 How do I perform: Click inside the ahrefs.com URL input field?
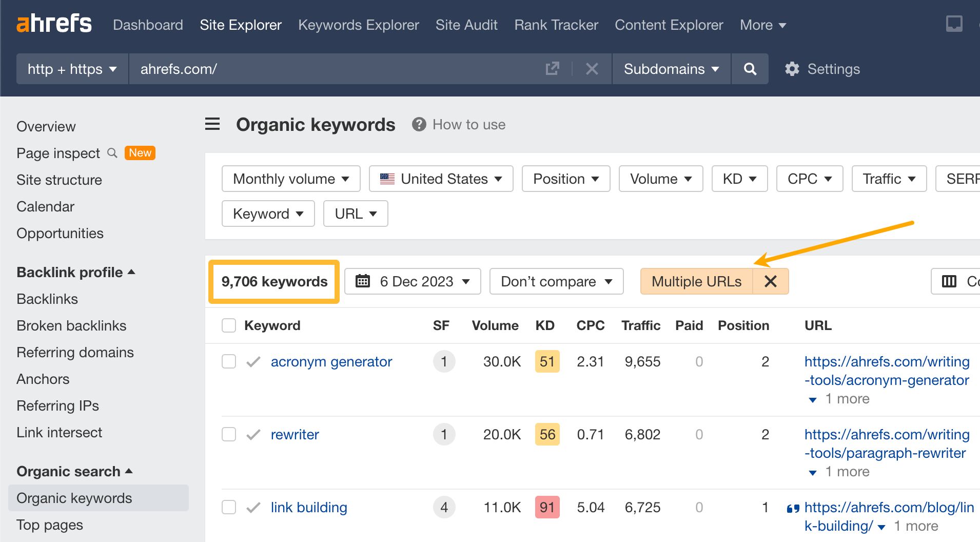[x=308, y=69]
